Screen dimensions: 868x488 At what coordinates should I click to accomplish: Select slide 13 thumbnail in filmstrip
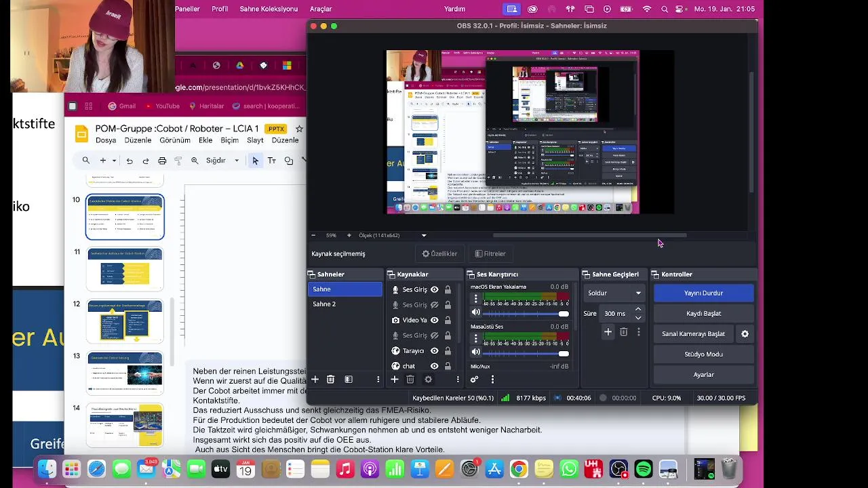pyautogui.click(x=125, y=373)
